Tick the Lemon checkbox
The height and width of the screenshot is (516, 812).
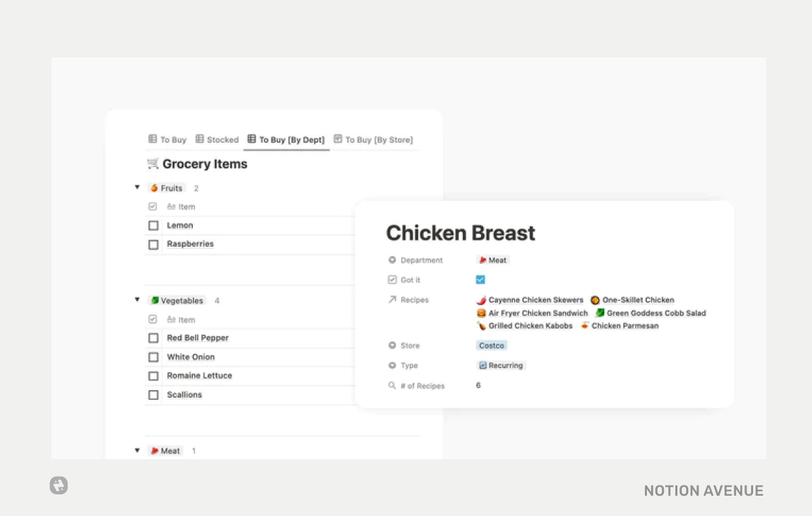tap(153, 225)
